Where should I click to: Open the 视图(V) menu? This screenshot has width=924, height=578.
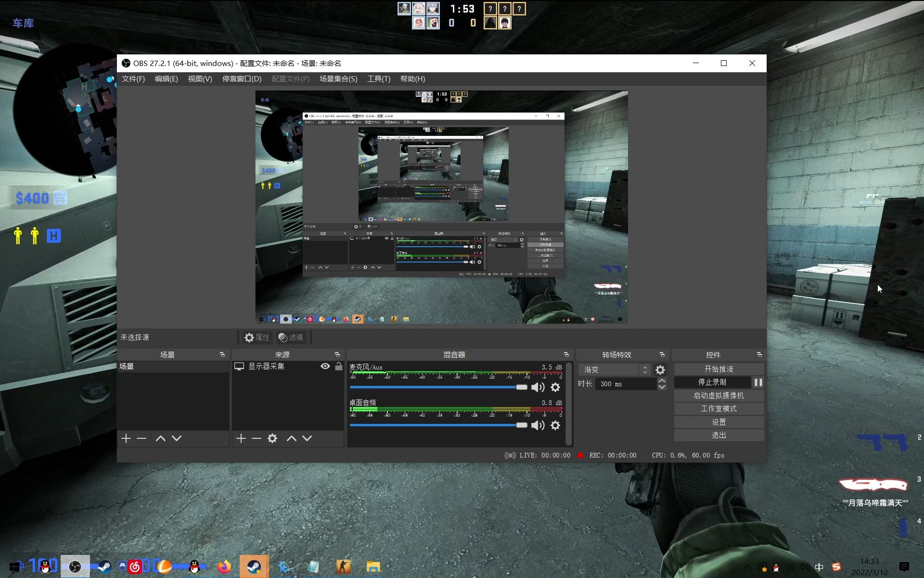(200, 79)
